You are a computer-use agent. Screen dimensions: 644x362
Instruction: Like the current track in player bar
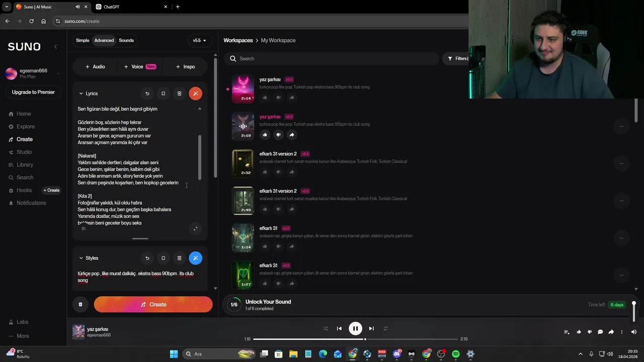[x=579, y=332]
